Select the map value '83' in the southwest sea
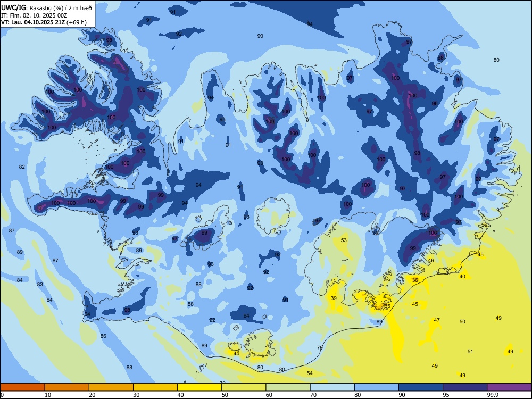 click(40, 284)
